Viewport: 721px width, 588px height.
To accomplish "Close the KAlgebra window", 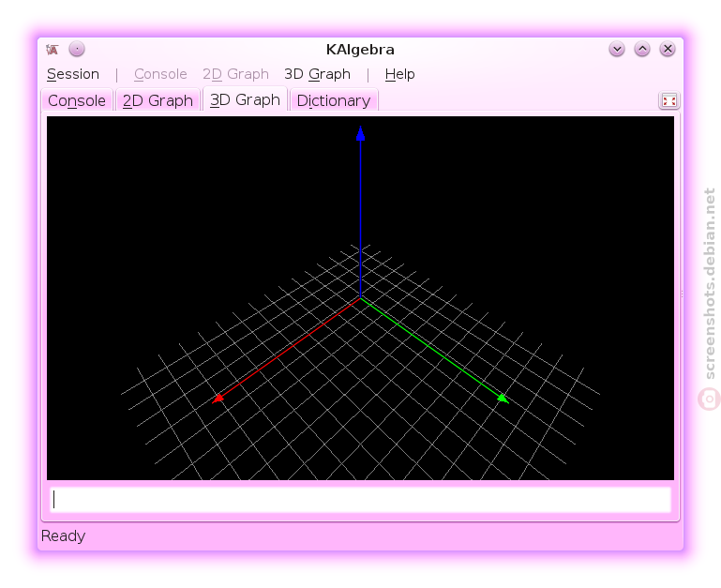I will 668,49.
